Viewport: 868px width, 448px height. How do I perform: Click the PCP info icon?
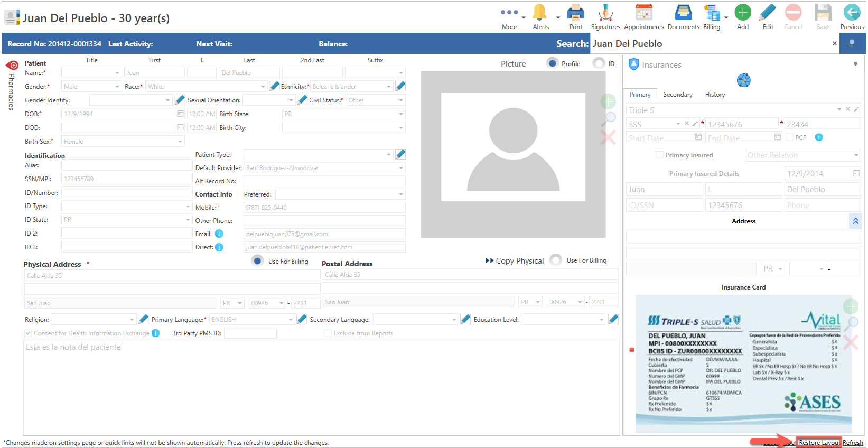click(x=818, y=137)
